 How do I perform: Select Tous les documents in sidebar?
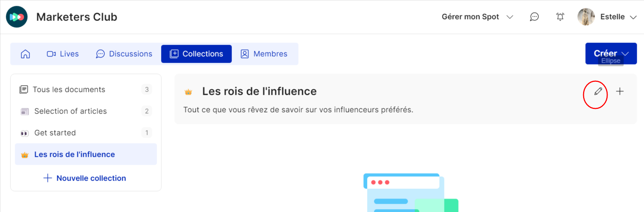[x=86, y=89]
